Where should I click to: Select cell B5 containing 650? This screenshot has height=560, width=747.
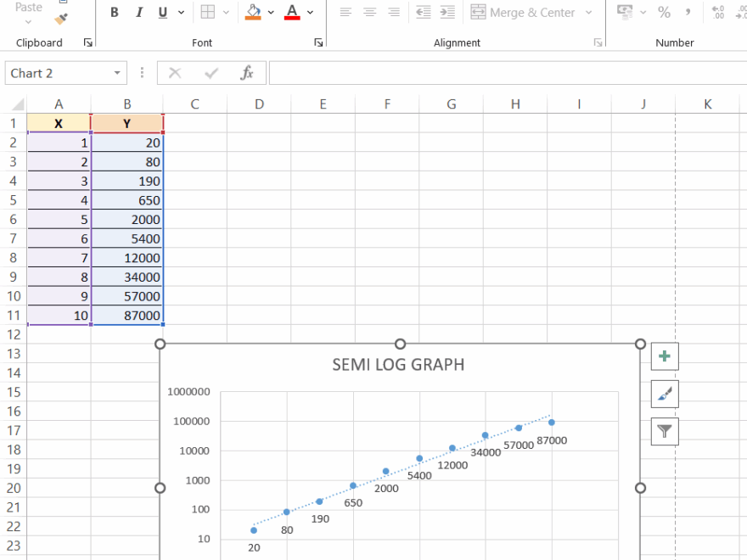pos(126,199)
